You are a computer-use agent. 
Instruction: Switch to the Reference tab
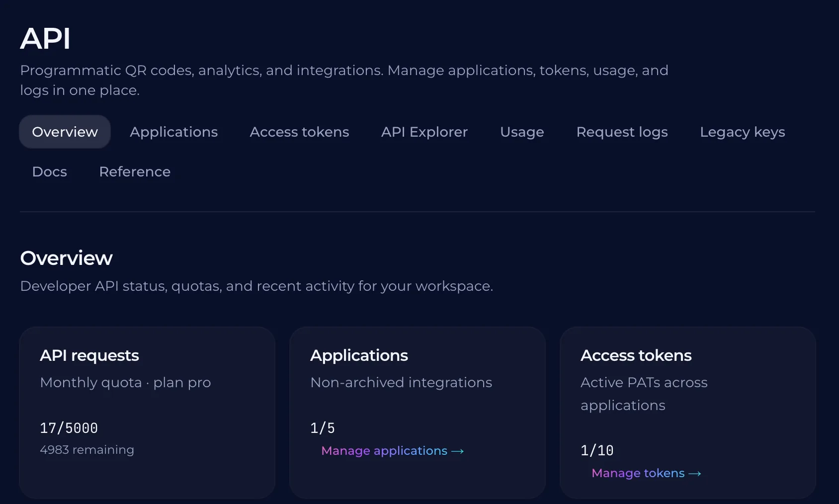click(135, 171)
